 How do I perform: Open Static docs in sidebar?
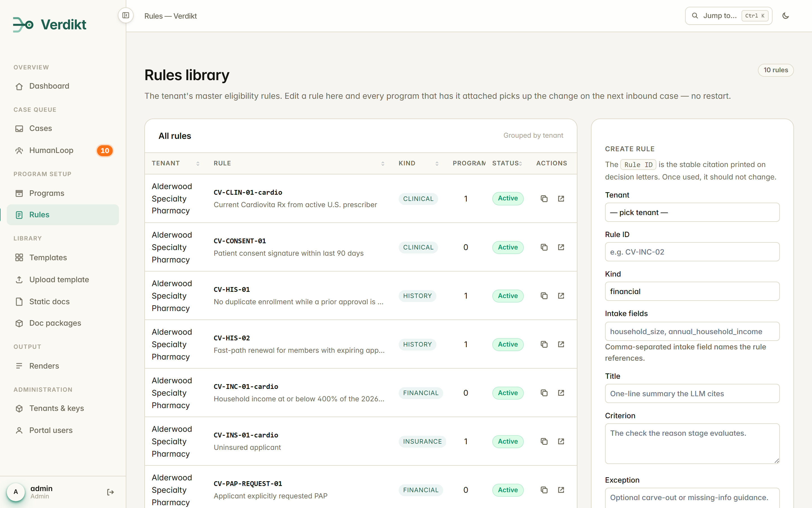coord(63,302)
